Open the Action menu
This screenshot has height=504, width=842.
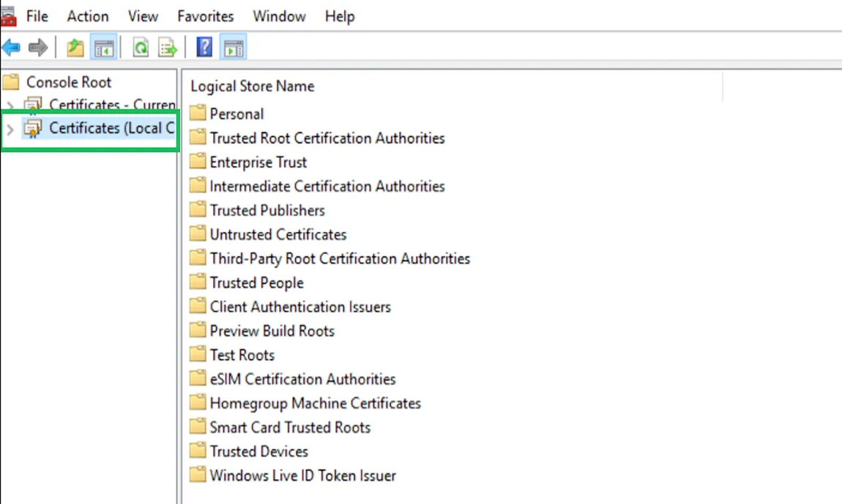[88, 16]
